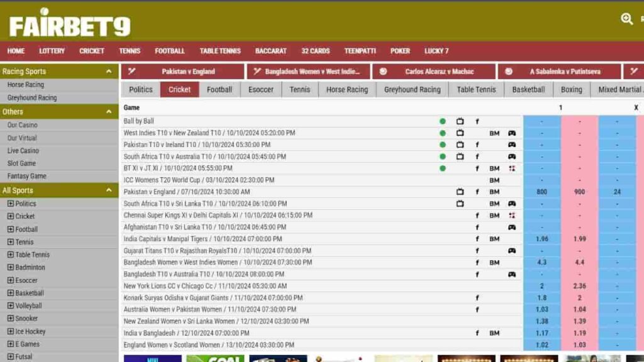Switch to the Greyhound Racing tab
This screenshot has height=362, width=644.
pos(412,89)
